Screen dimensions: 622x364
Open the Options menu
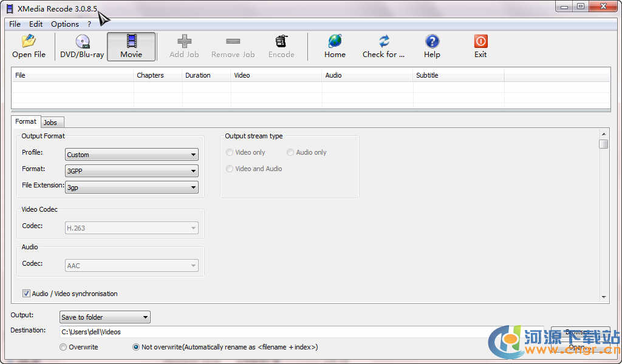point(65,24)
